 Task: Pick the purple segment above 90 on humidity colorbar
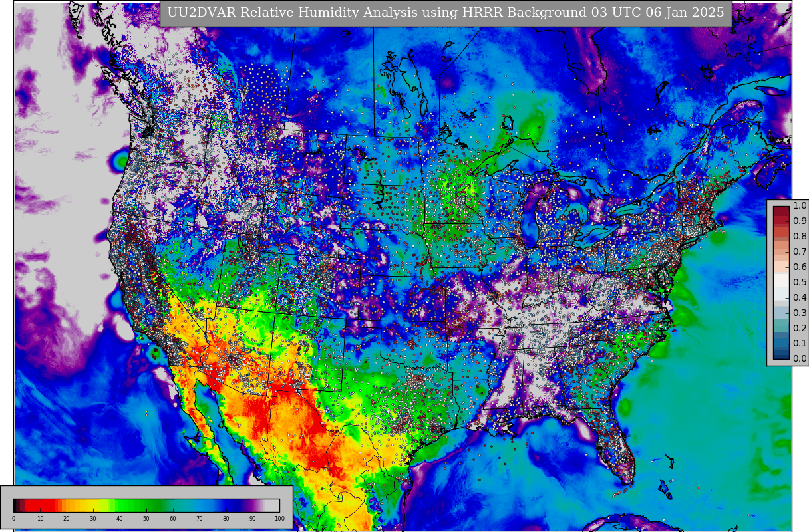pos(253,505)
